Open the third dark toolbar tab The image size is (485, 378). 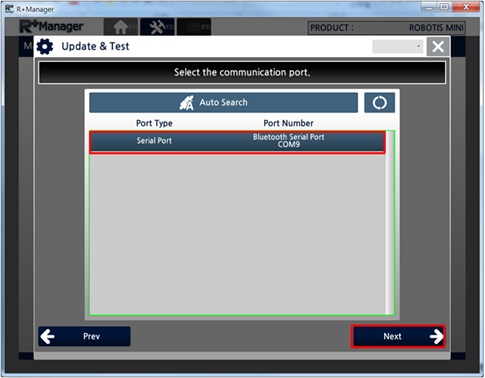194,27
